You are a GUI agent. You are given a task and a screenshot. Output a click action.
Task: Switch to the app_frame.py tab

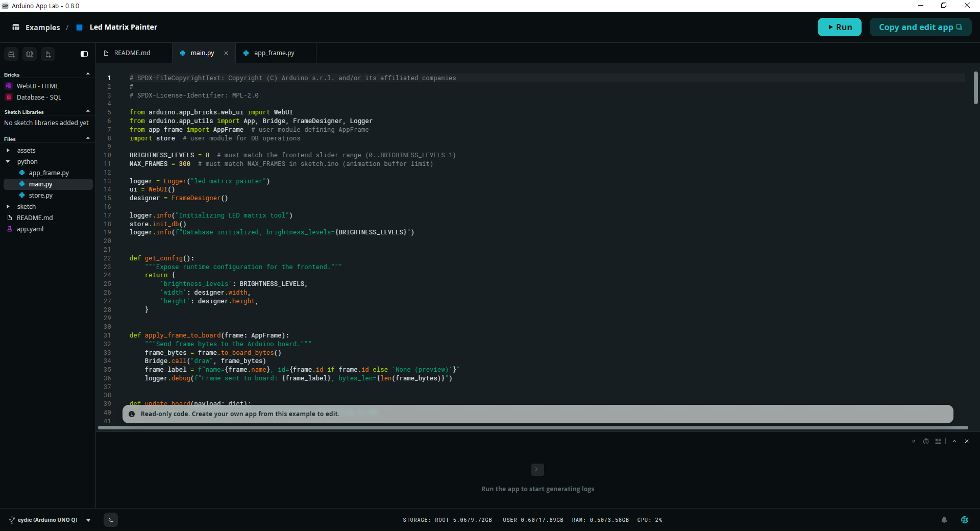275,53
